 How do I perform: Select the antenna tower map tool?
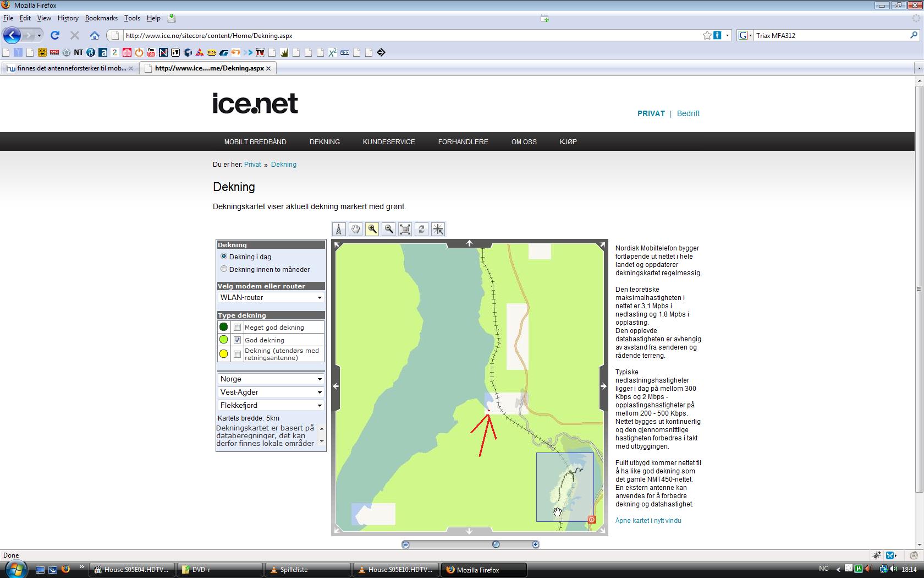(x=339, y=230)
